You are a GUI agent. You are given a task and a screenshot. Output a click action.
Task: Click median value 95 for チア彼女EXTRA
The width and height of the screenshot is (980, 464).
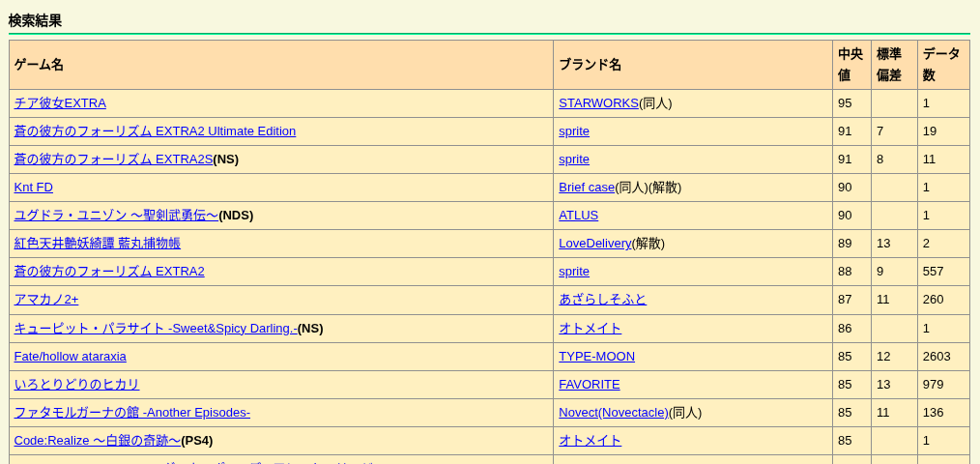coord(845,103)
